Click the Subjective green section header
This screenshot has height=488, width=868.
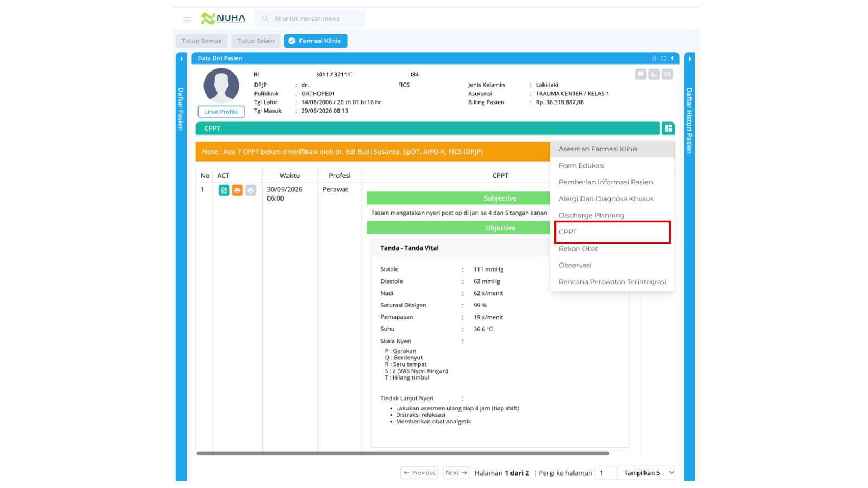[x=458, y=198]
